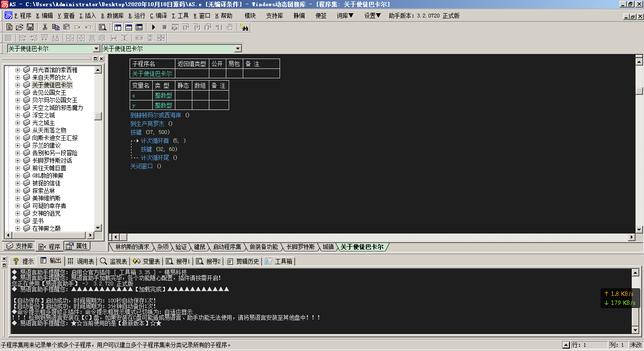The image size is (644, 351).
Task: Open the help search binoculars icon
Action: [244, 27]
